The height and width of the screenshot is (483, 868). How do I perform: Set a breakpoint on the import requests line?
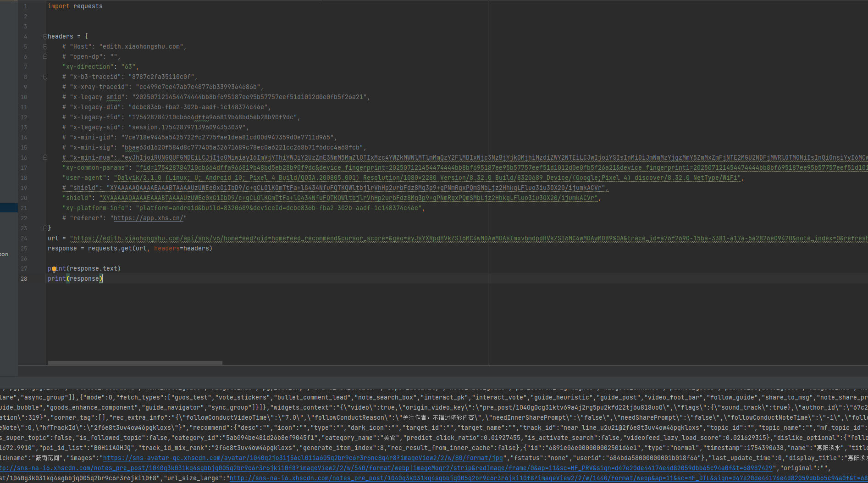(36, 6)
